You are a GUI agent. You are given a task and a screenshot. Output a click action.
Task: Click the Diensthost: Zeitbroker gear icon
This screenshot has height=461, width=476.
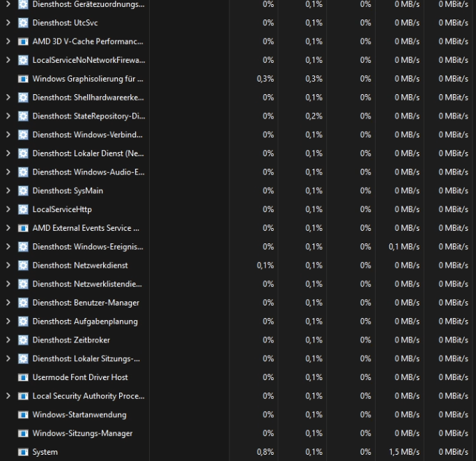pyautogui.click(x=23, y=340)
